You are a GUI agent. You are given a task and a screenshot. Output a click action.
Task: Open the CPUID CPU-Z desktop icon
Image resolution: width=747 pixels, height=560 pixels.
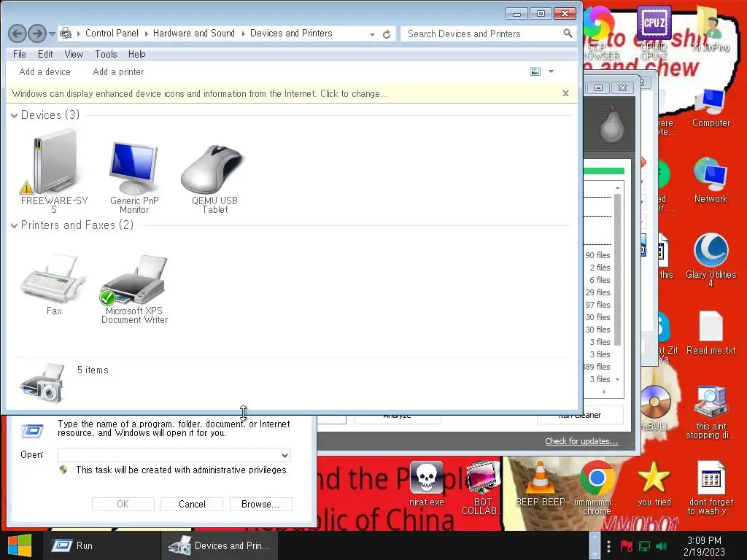coord(654,32)
